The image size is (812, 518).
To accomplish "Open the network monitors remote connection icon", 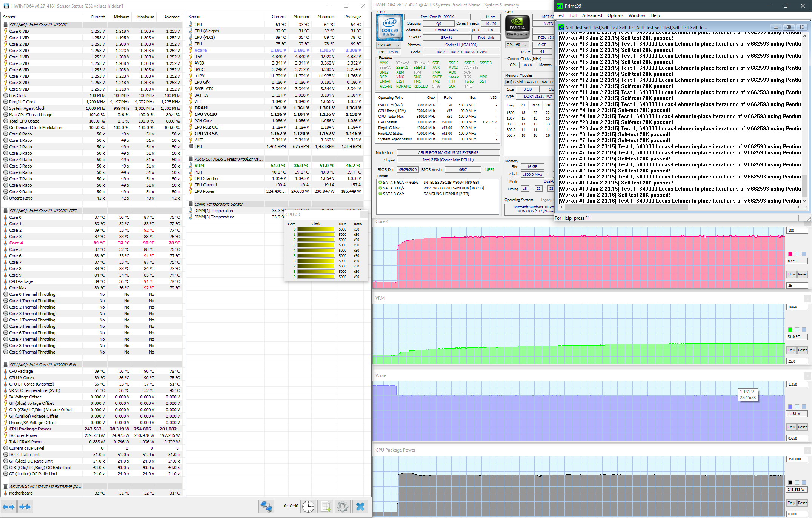I will [x=266, y=506].
